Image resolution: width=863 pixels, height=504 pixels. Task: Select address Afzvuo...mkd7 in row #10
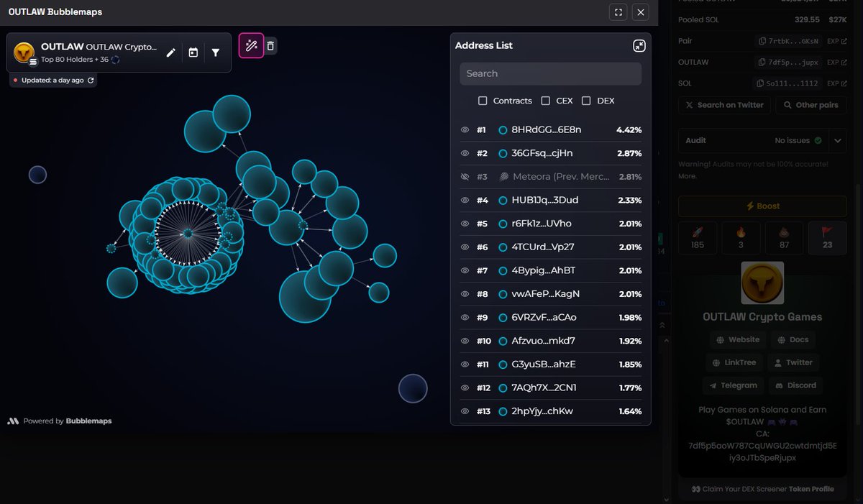click(543, 341)
